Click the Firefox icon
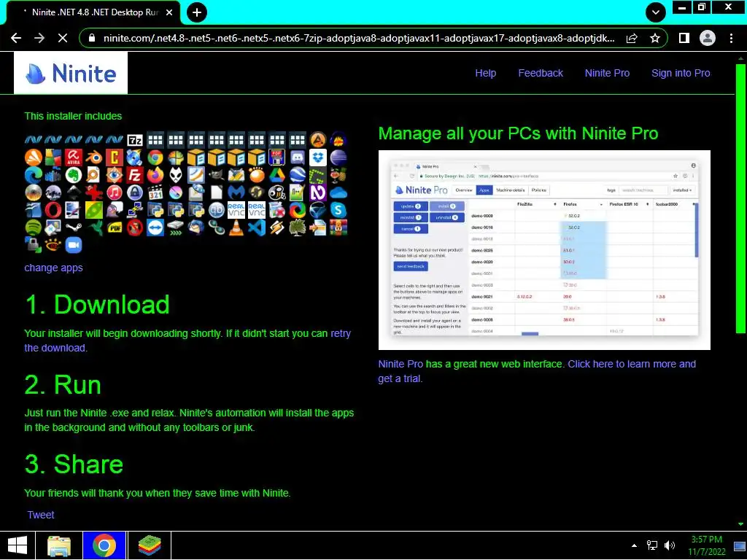747x560 pixels. point(155,175)
